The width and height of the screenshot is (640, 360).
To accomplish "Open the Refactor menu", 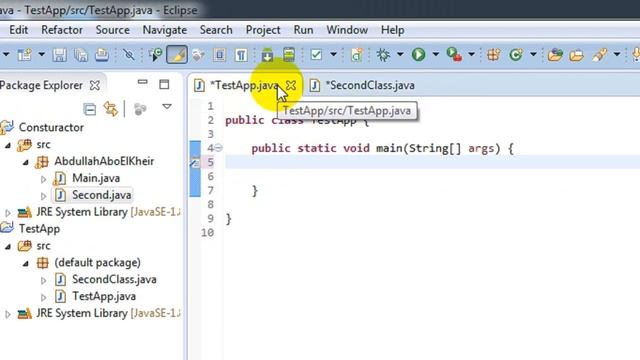I will point(62,30).
